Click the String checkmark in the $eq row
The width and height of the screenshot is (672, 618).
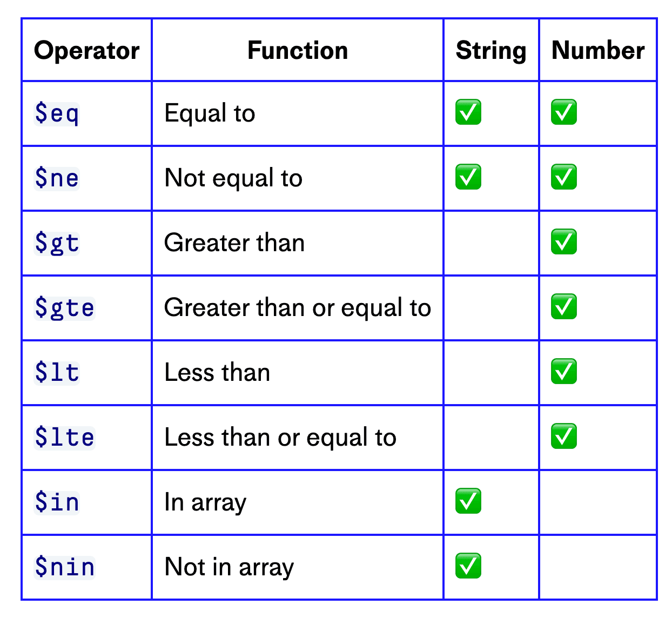[x=468, y=112]
